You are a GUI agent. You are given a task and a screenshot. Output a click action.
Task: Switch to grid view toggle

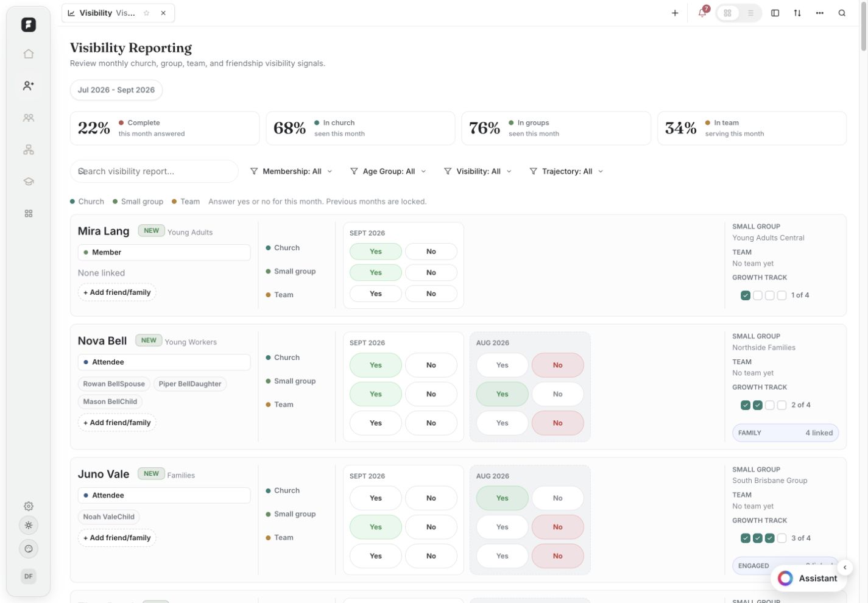point(728,13)
